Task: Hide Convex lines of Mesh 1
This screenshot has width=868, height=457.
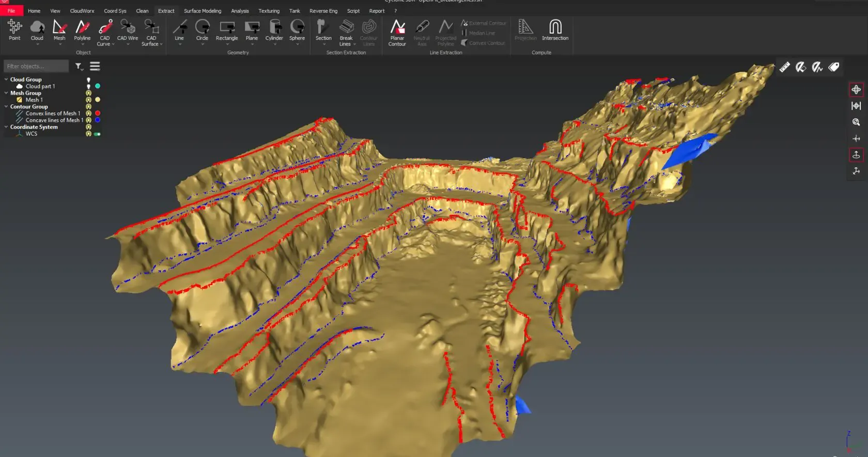Action: 88,113
